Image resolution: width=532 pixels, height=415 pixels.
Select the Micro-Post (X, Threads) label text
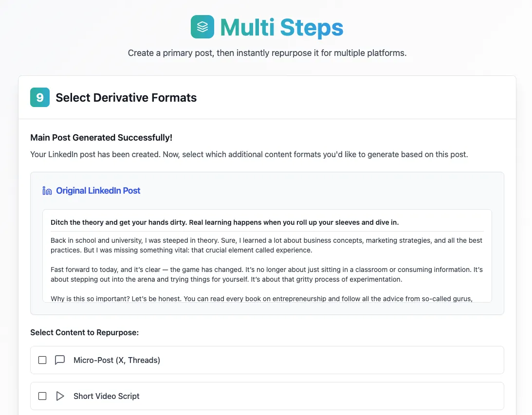click(x=117, y=360)
